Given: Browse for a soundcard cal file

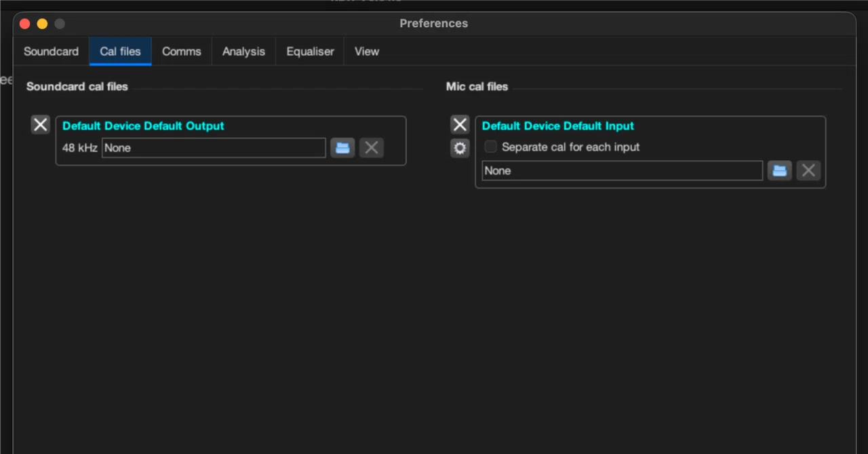Looking at the screenshot, I should click(343, 148).
